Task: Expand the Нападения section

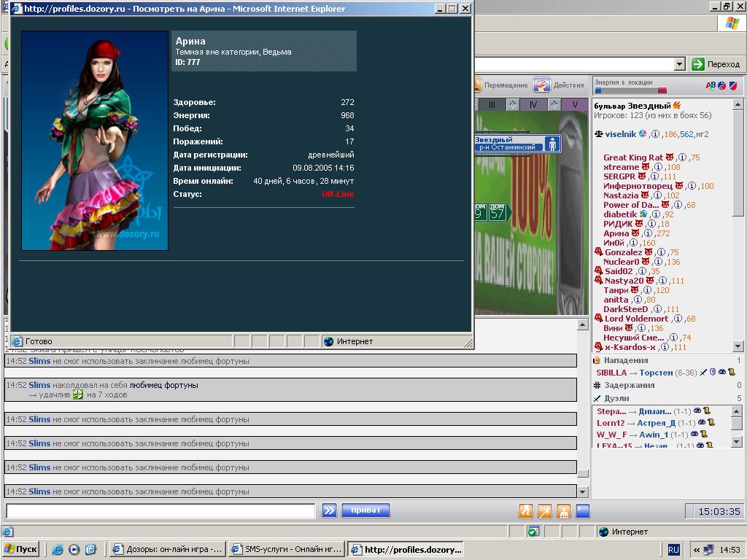Action: click(625, 360)
